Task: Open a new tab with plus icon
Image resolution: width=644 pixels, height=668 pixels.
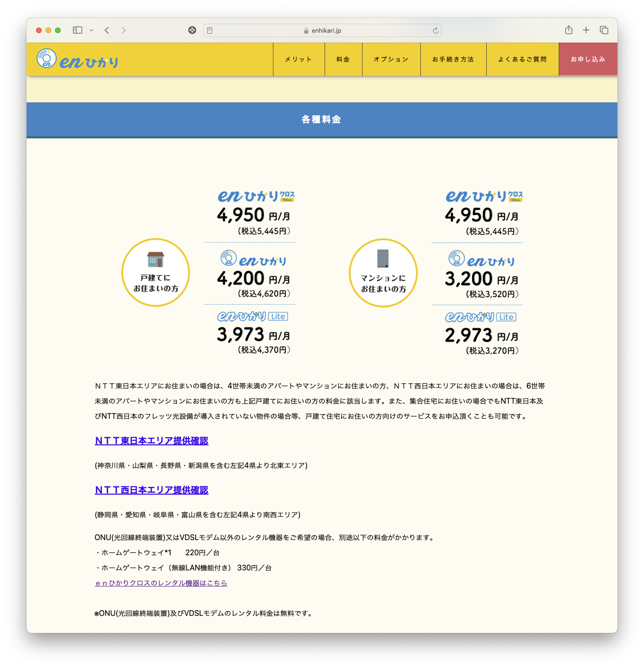Action: 586,30
